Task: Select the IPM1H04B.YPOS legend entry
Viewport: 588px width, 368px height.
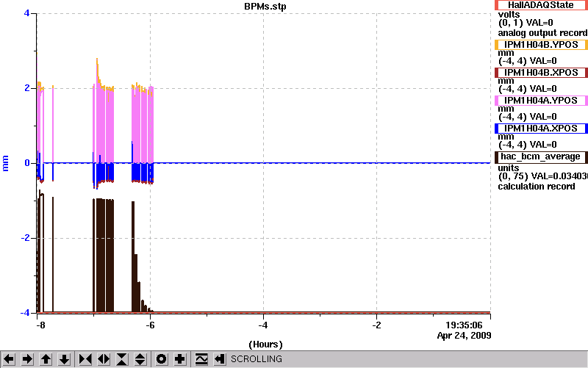Action: pyautogui.click(x=541, y=45)
